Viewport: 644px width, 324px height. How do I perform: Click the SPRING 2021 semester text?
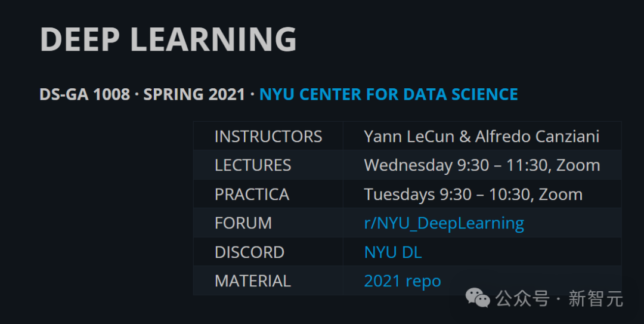[x=194, y=94]
